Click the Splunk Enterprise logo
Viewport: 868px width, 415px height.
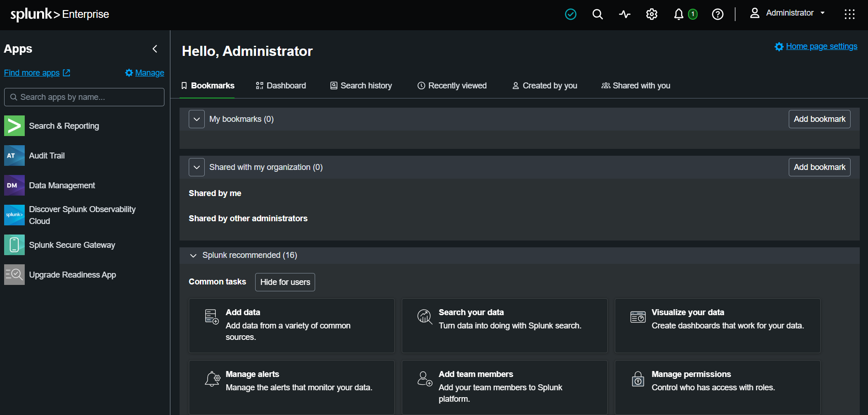[60, 14]
